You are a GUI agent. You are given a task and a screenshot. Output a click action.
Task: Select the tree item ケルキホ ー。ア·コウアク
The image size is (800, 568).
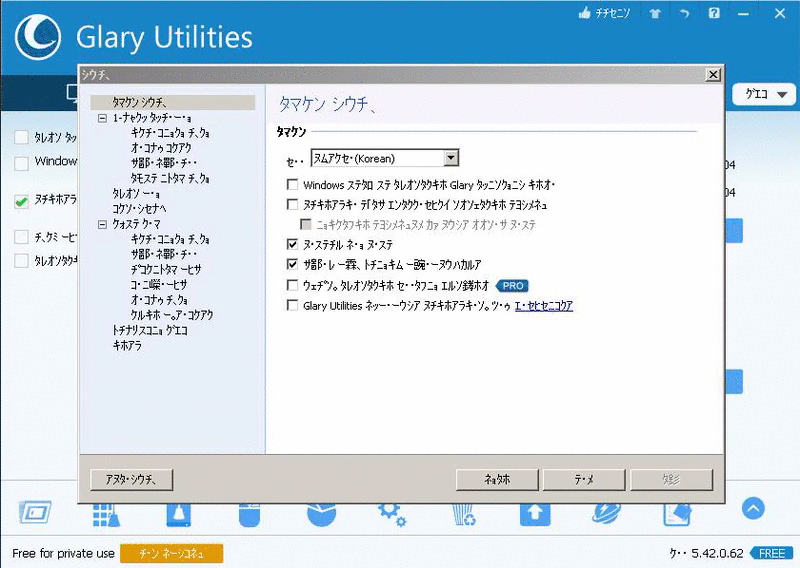click(x=172, y=315)
